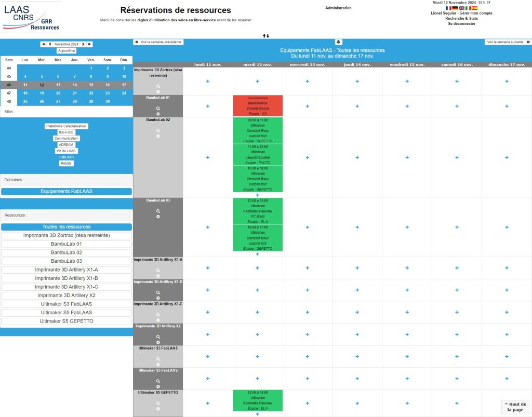
Task: Add reservation for Zortrax on lundi 11 nov.
Action: (x=208, y=82)
